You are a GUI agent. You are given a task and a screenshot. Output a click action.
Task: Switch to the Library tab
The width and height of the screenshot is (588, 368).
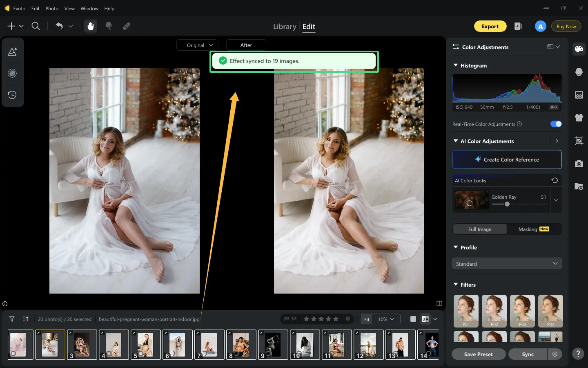[x=285, y=27]
